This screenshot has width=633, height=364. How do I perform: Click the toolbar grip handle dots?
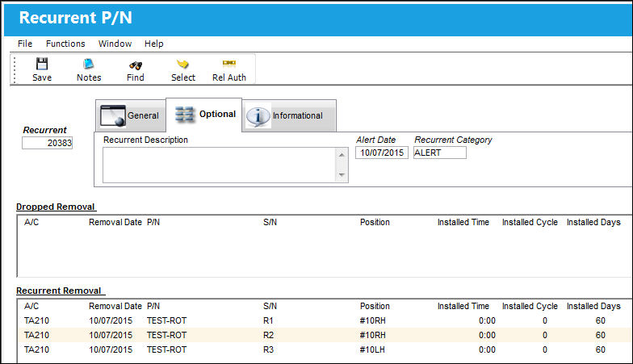point(15,69)
